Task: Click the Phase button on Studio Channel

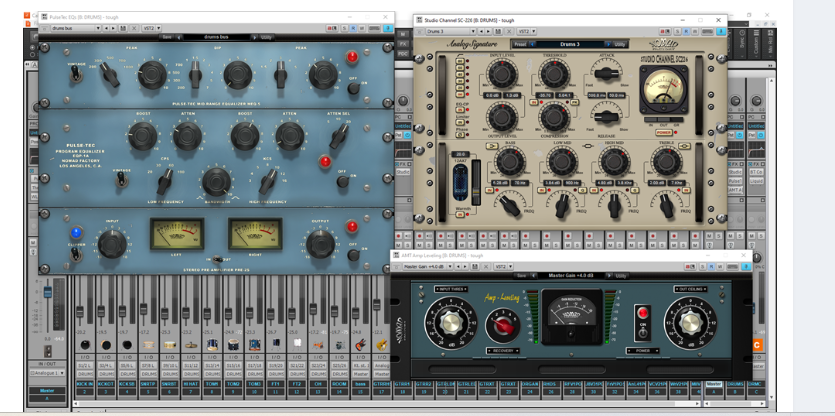Action: click(460, 135)
